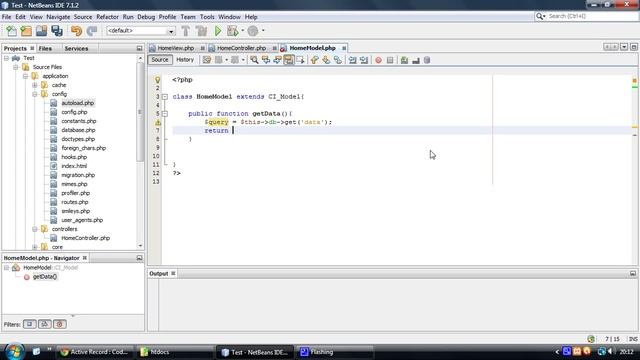Click Find Previous Occurrence icon

(266, 60)
